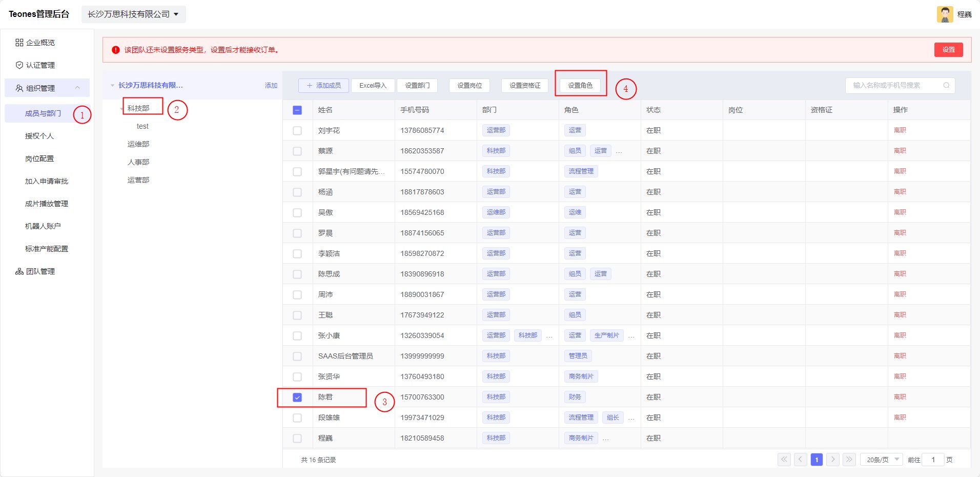Check the checkbox for 刘宇花
This screenshot has height=477, width=980.
[x=297, y=131]
